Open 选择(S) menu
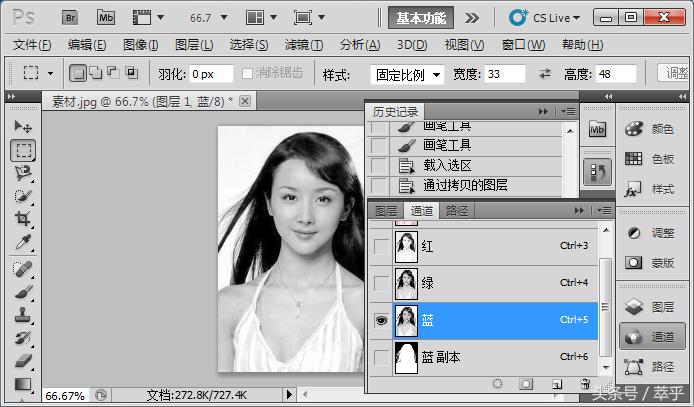 coord(249,45)
